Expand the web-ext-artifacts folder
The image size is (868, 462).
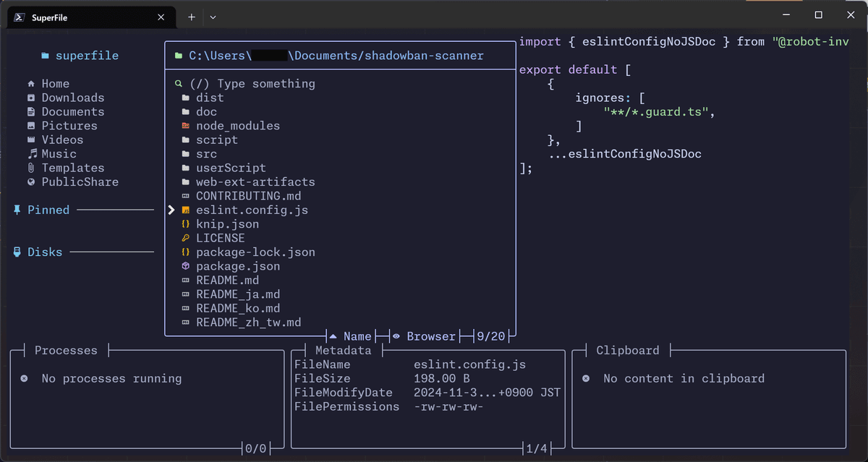coord(248,182)
